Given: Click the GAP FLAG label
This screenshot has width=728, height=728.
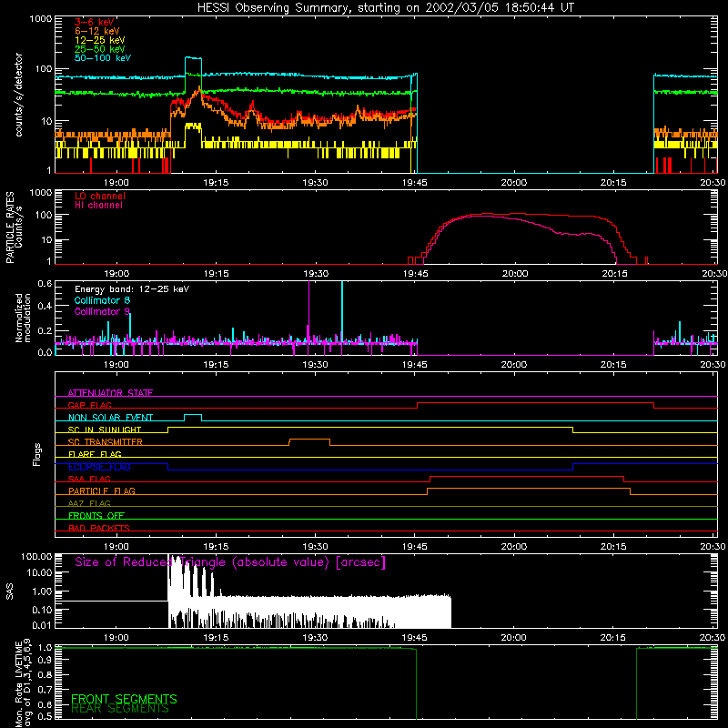Looking at the screenshot, I should (x=89, y=405).
